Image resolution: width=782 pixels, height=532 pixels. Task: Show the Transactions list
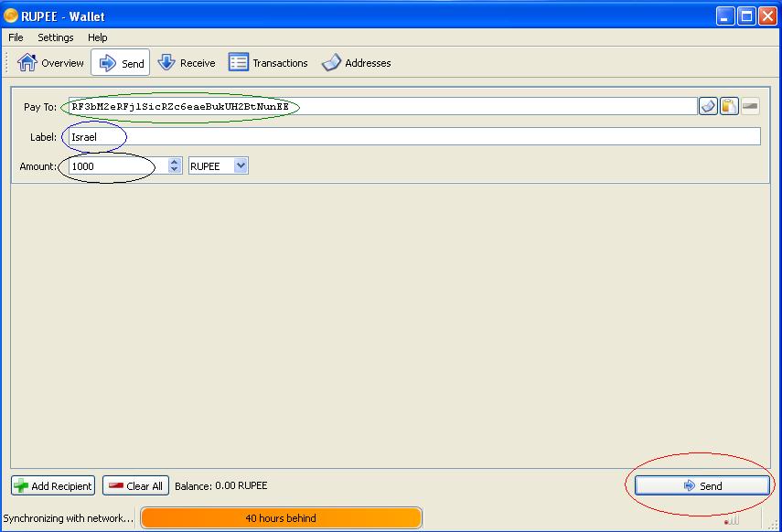(x=268, y=63)
